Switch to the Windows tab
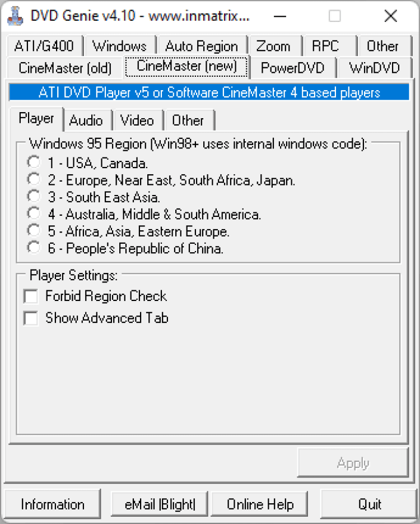Viewport: 420px width, 524px height. pos(119,46)
